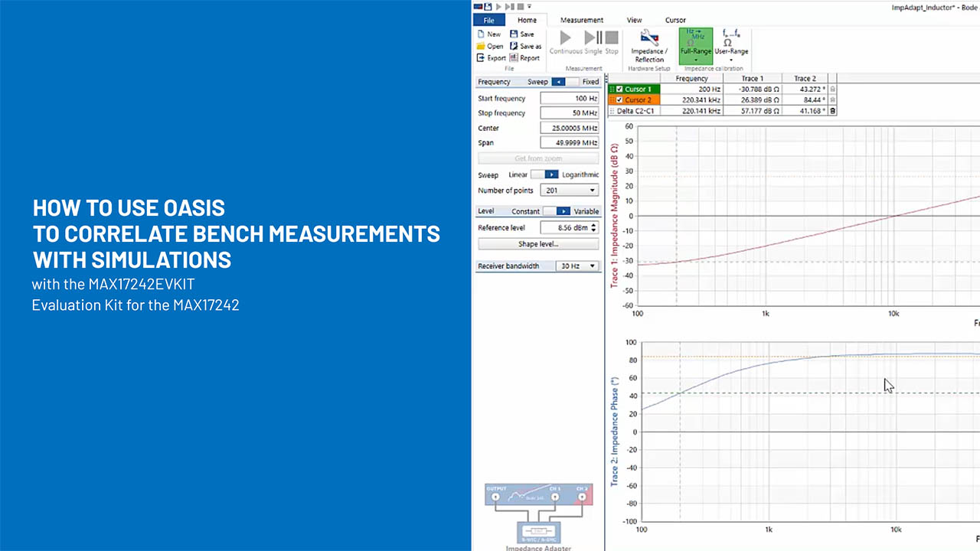Open the Cursor ribbon tab
This screenshot has width=980, height=551.
coord(675,20)
